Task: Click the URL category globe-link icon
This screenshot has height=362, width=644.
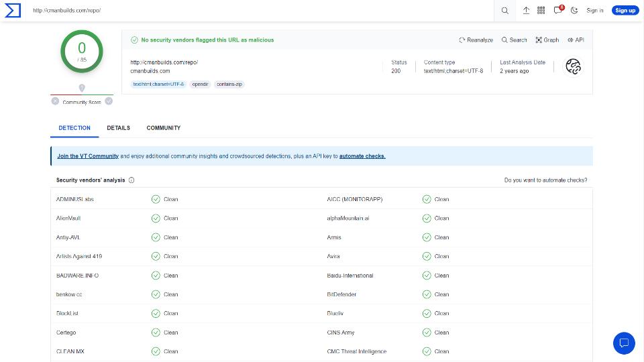Action: [x=573, y=66]
